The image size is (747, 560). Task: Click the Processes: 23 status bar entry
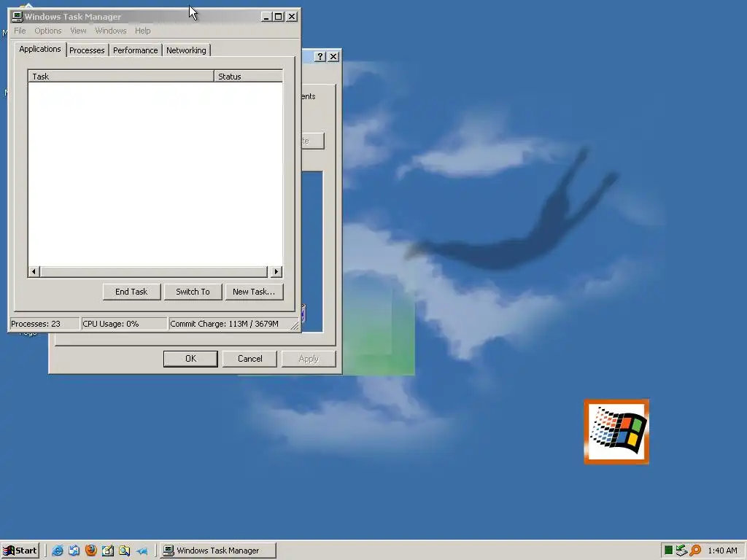(44, 324)
